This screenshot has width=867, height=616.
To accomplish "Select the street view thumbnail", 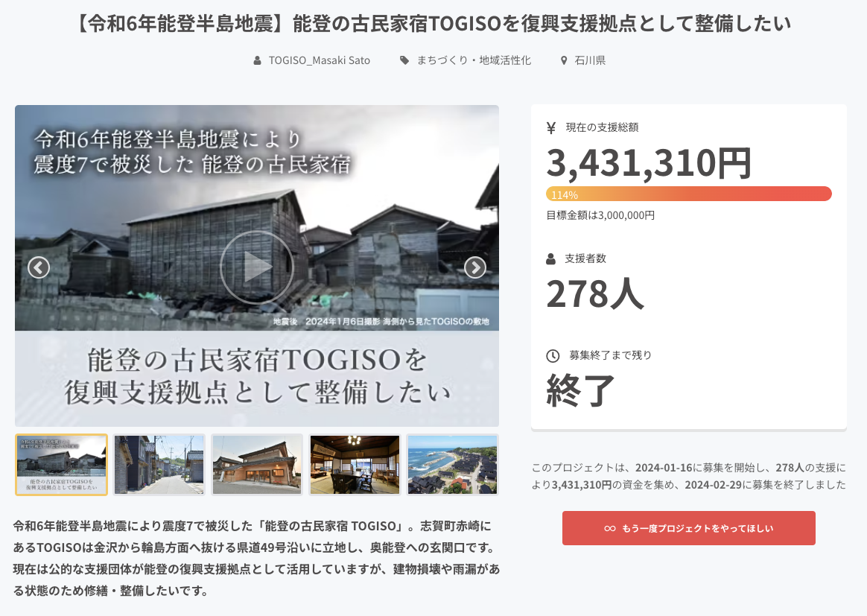I will (159, 465).
